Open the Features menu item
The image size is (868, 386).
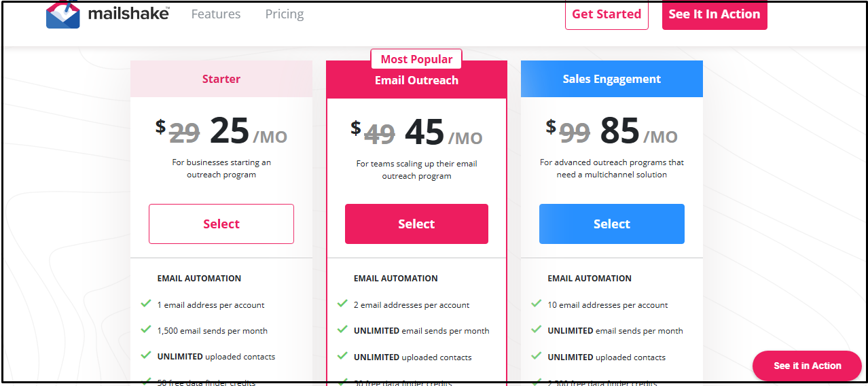coord(215,14)
